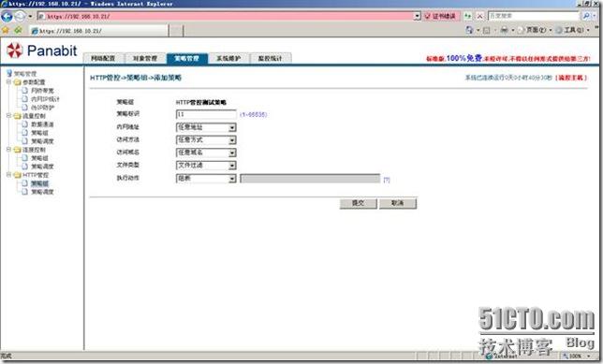Click the Print icon in command bar

click(x=504, y=30)
